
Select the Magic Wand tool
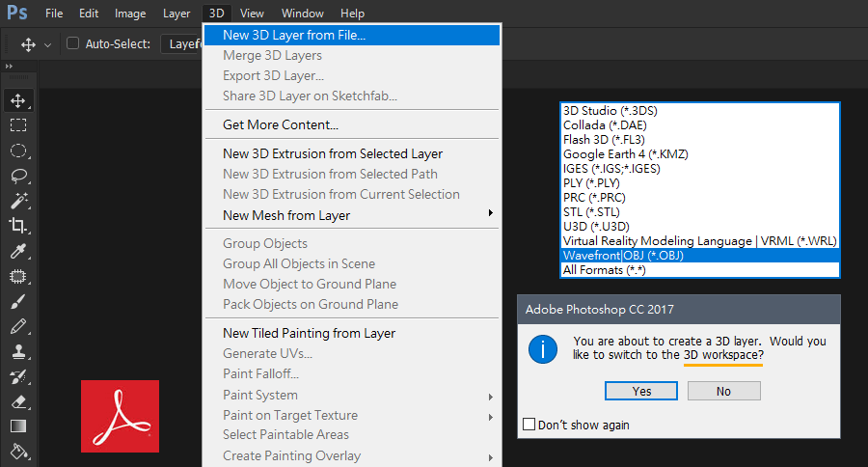click(x=18, y=201)
